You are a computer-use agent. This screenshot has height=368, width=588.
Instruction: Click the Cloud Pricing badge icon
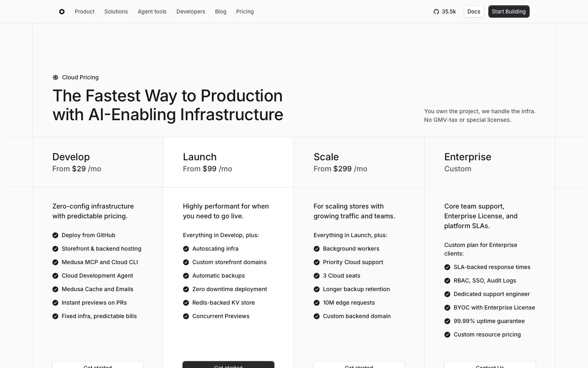(56, 77)
